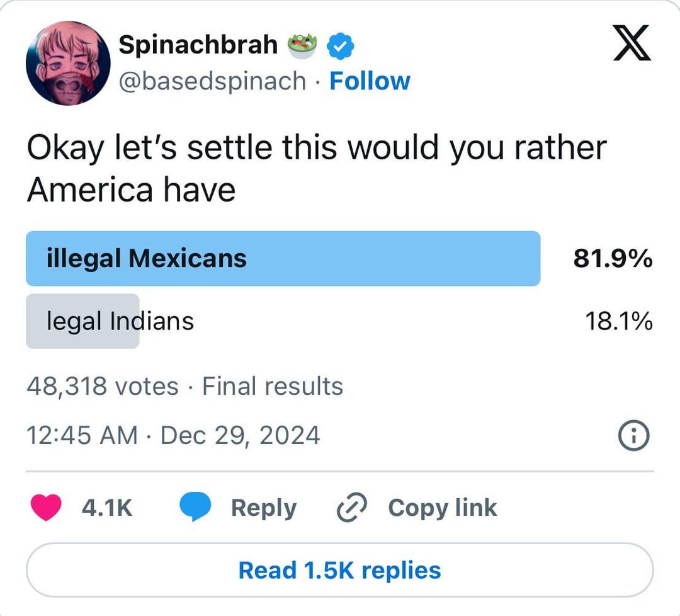Click the blue reply speech bubble icon
This screenshot has width=680, height=616.
pyautogui.click(x=195, y=508)
